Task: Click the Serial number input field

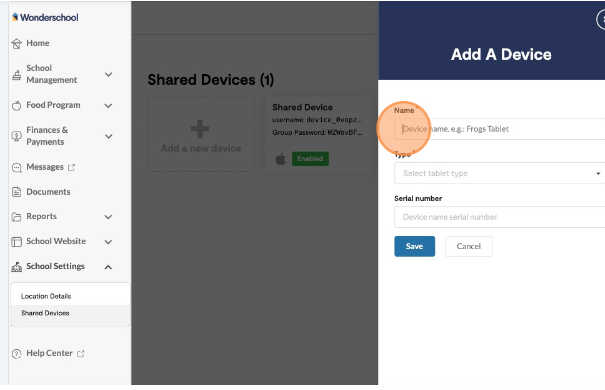Action: click(500, 217)
